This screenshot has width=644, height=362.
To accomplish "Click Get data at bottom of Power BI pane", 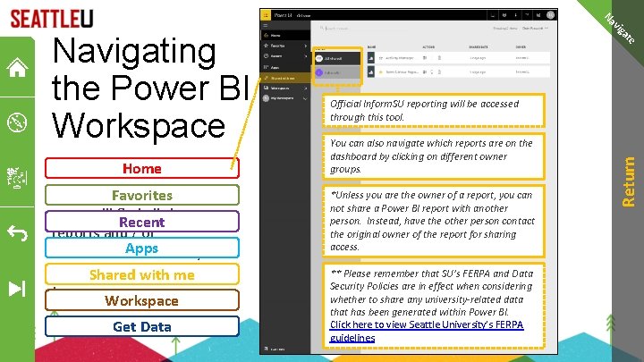I will (275, 349).
